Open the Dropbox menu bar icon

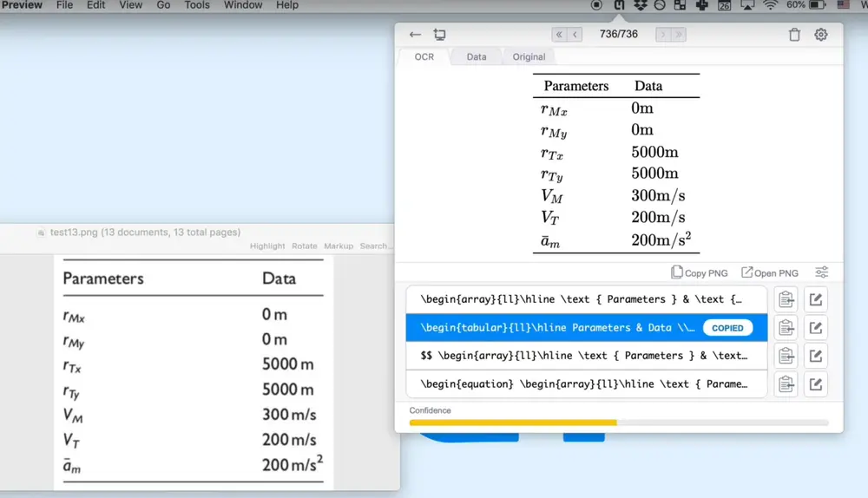[641, 5]
